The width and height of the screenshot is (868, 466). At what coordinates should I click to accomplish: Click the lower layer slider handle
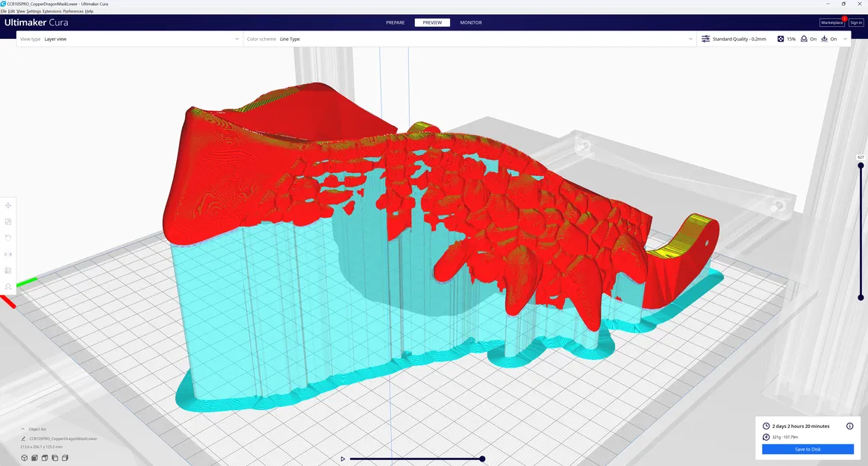861,297
